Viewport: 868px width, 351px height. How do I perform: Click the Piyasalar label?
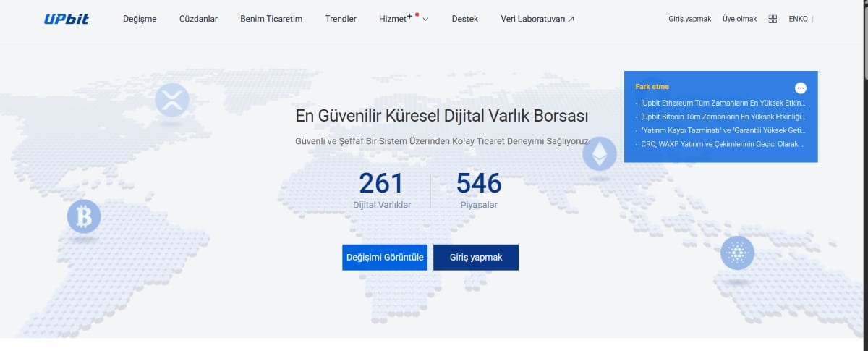479,205
